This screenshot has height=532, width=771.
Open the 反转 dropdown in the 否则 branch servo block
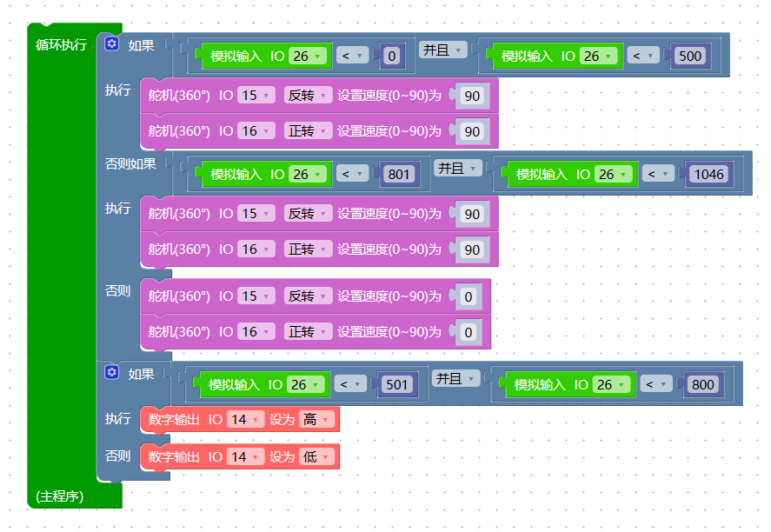pos(308,296)
